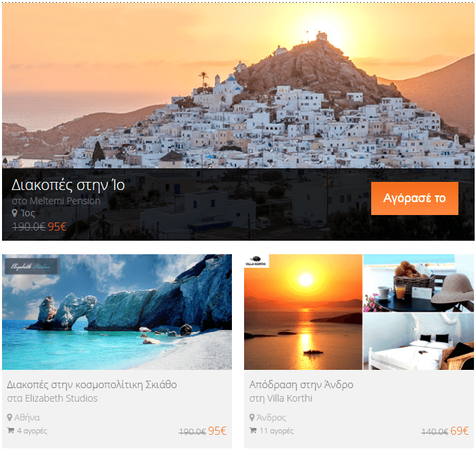The width and height of the screenshot is (476, 451).
Task: Click the Skiathos beach thumbnail image
Action: tap(117, 312)
